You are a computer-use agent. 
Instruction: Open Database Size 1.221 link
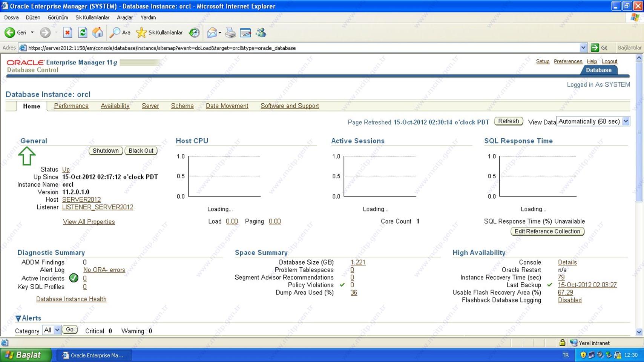click(358, 262)
